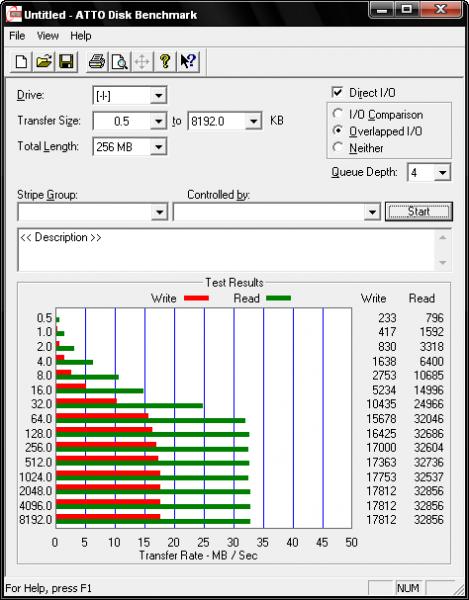This screenshot has width=469, height=600.
Task: Click the 'For Help, press F1' status text
Action: (49, 588)
